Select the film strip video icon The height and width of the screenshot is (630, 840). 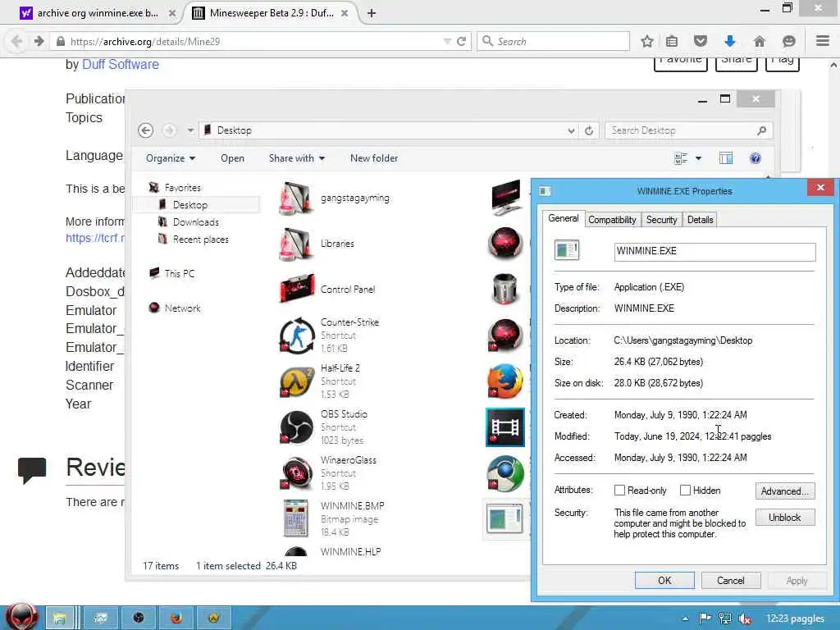click(x=504, y=427)
